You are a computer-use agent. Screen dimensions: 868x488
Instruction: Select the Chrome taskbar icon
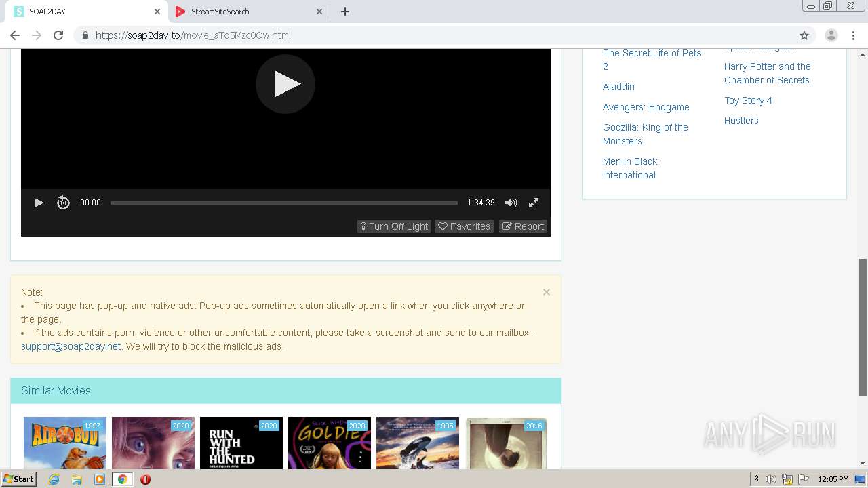(x=123, y=479)
